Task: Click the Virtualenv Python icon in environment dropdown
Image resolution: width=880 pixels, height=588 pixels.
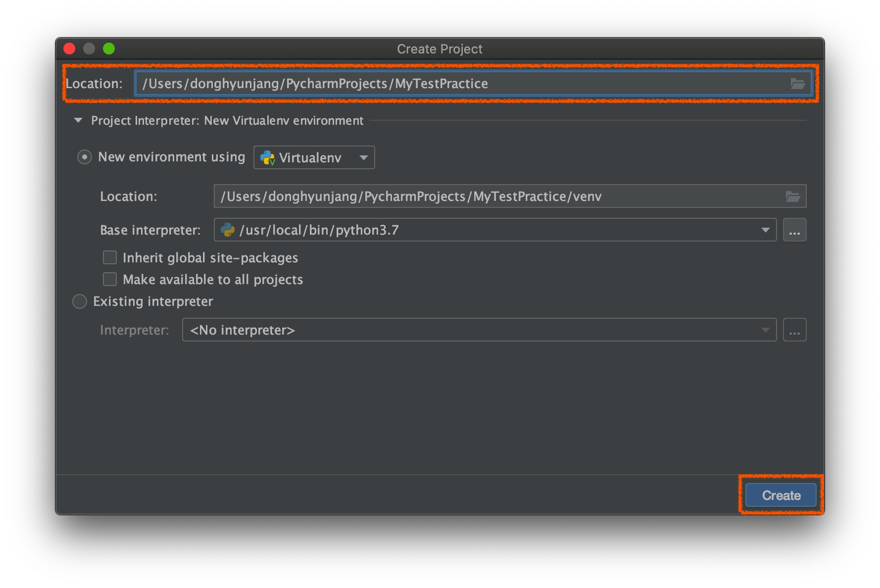Action: pyautogui.click(x=268, y=158)
